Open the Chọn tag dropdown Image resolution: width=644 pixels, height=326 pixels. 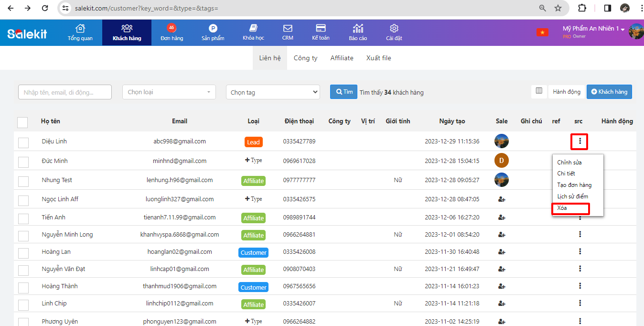[x=273, y=92]
